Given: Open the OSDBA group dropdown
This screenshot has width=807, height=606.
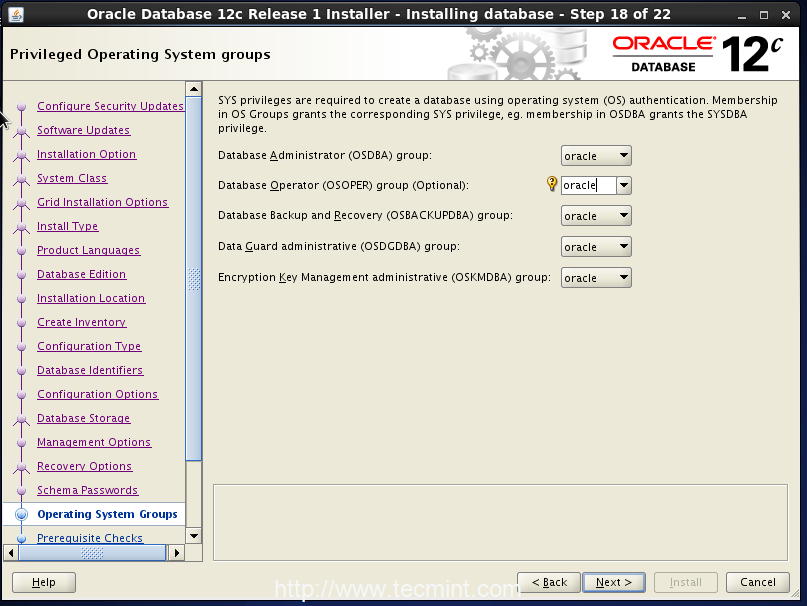Looking at the screenshot, I should click(596, 155).
